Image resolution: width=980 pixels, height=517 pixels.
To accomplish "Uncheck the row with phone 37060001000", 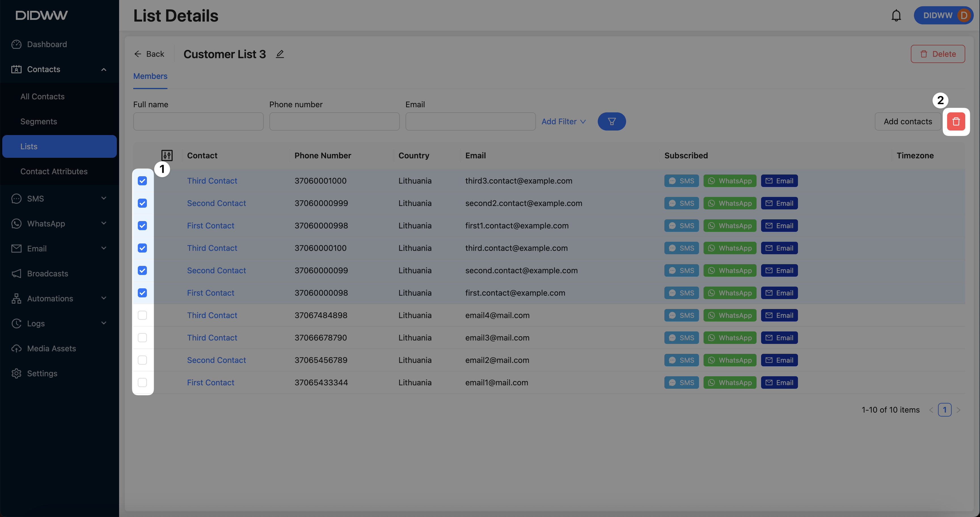I will (x=142, y=181).
